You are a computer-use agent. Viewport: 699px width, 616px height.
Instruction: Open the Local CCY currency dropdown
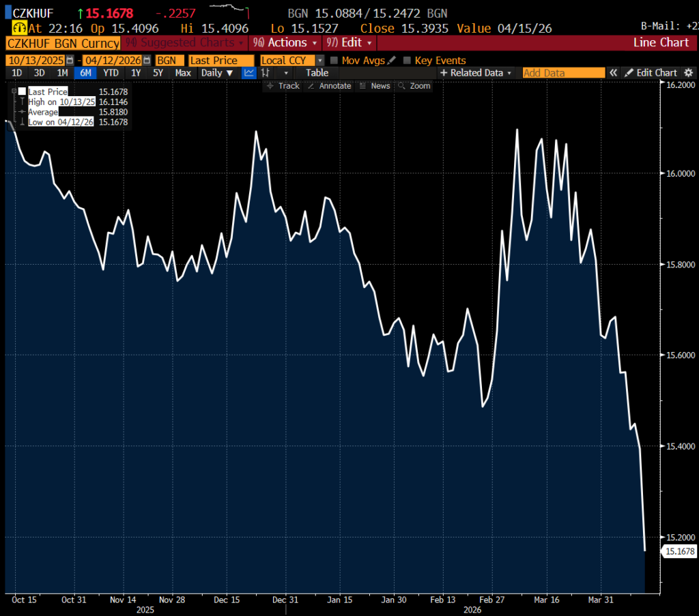(319, 61)
